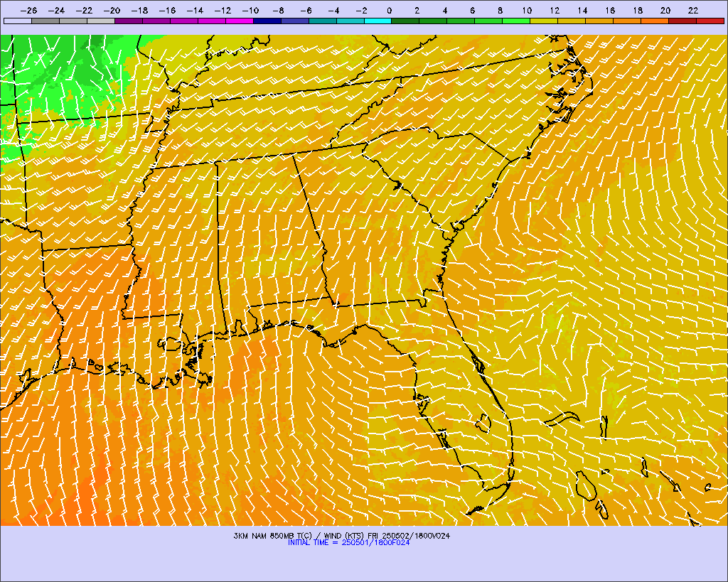Pick the purple swatch between -20 and -18

click(x=129, y=21)
